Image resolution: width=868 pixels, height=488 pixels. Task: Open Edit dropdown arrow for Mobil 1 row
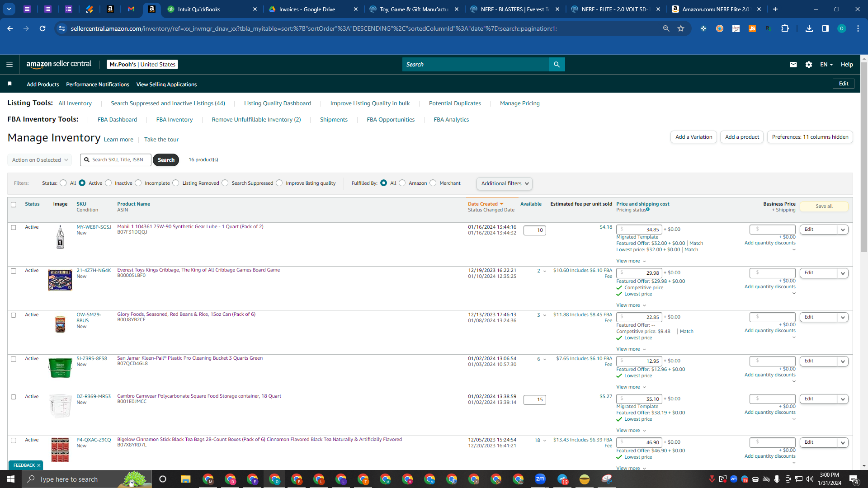point(843,230)
